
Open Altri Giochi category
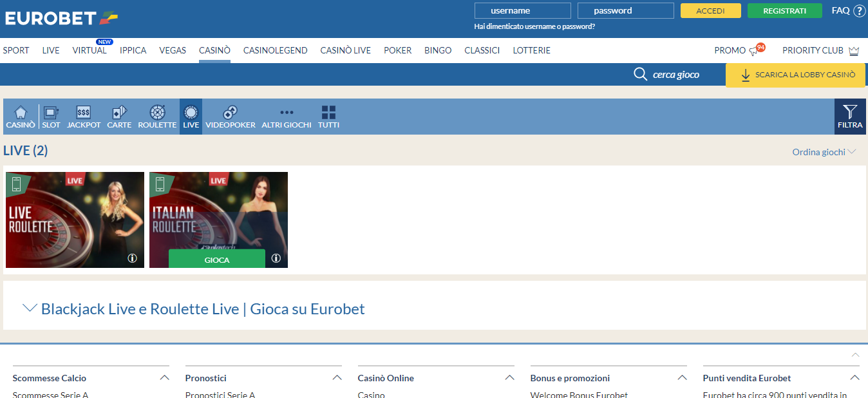[x=287, y=117]
